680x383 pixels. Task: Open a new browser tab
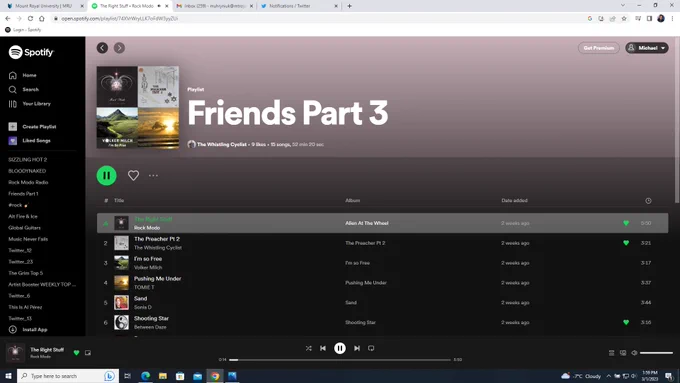pyautogui.click(x=350, y=6)
